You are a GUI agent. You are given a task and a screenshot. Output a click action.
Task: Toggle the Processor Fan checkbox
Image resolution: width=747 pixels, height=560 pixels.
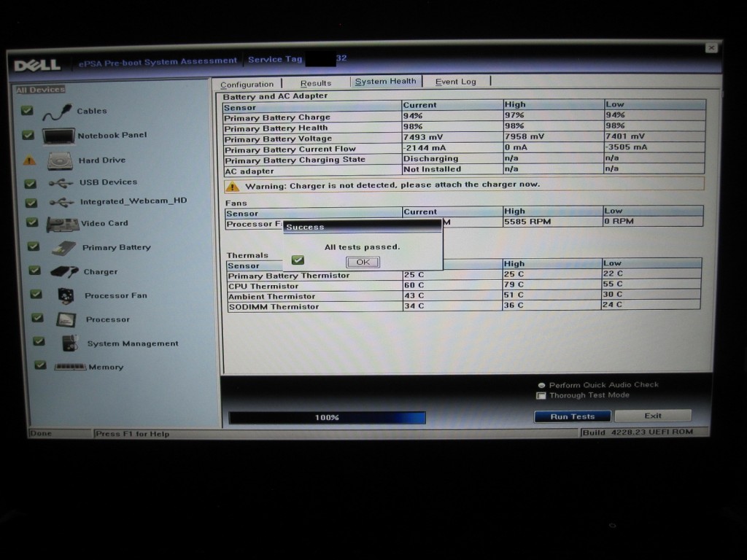(x=36, y=295)
